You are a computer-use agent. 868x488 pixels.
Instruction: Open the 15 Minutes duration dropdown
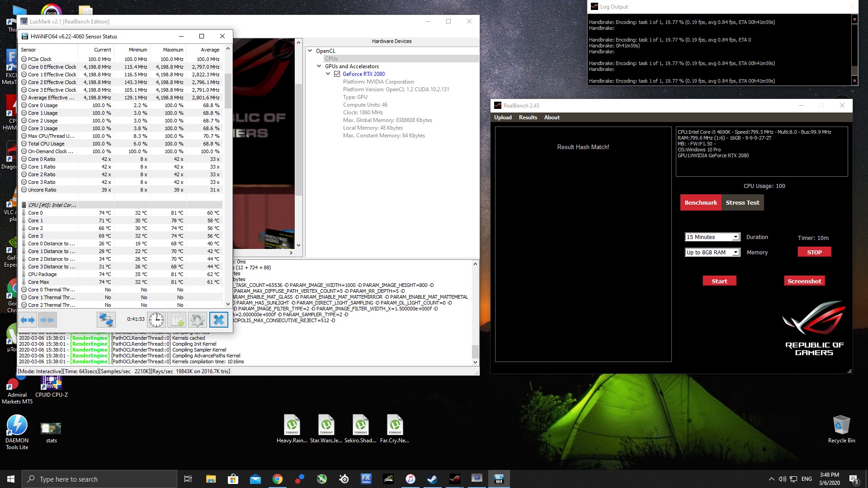point(712,237)
